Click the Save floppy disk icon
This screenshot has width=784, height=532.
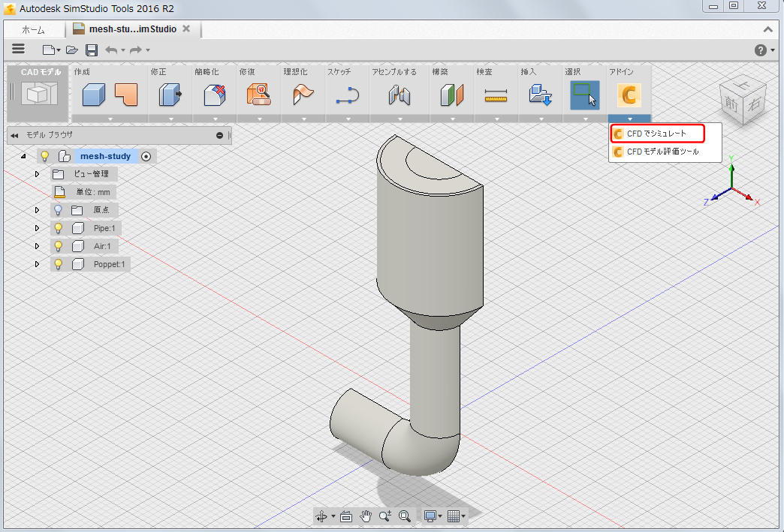coord(92,50)
